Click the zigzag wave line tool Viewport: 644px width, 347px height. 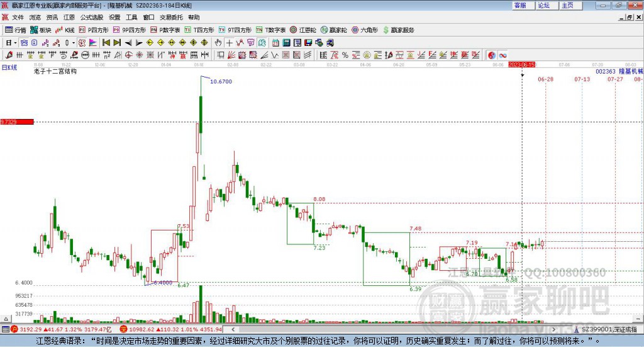tap(274, 55)
